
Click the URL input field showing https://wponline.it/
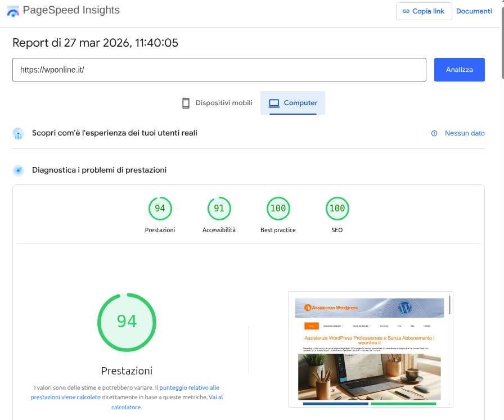click(219, 70)
